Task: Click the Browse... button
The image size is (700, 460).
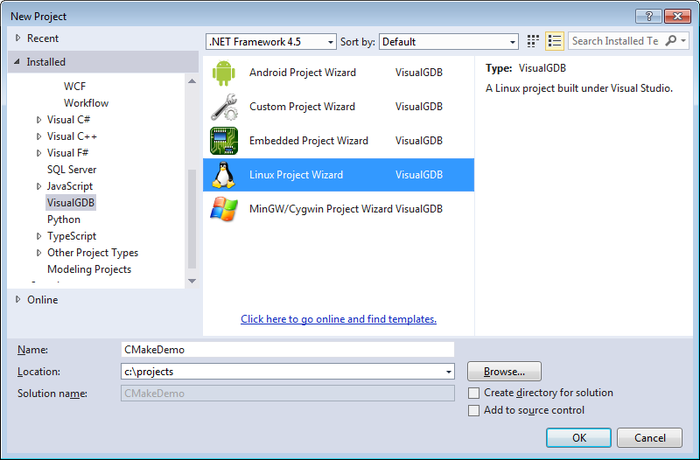Action: click(x=504, y=372)
